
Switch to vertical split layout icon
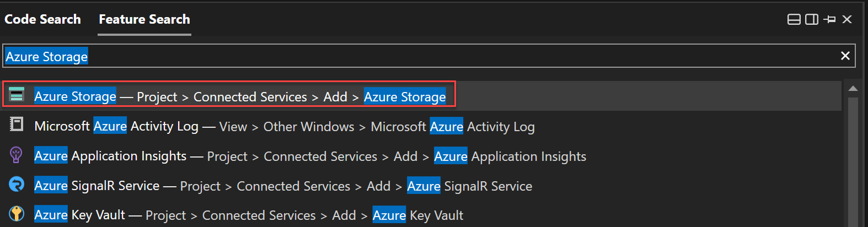point(812,20)
